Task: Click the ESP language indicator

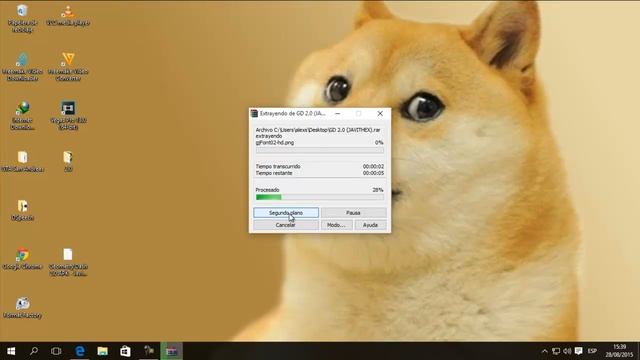Action: tap(592, 351)
